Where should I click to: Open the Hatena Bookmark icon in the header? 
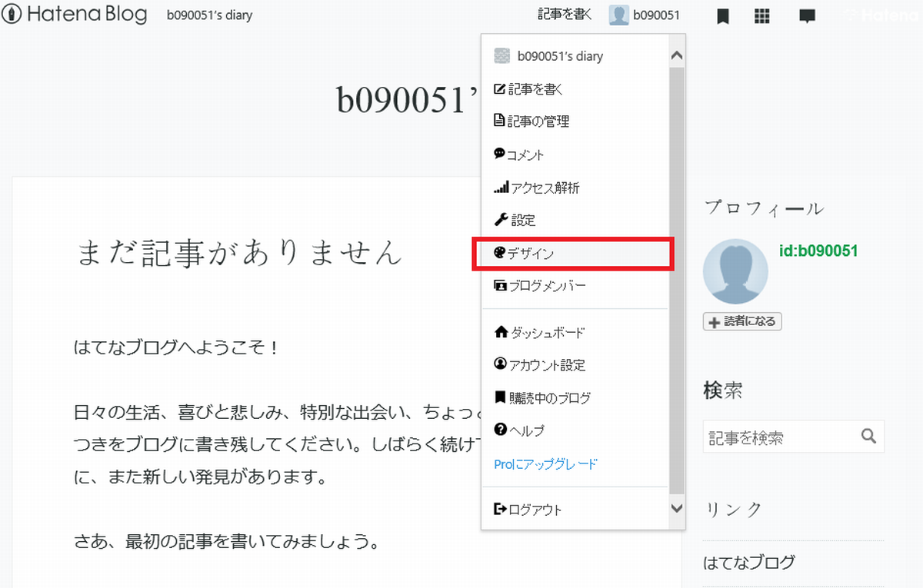click(x=721, y=15)
